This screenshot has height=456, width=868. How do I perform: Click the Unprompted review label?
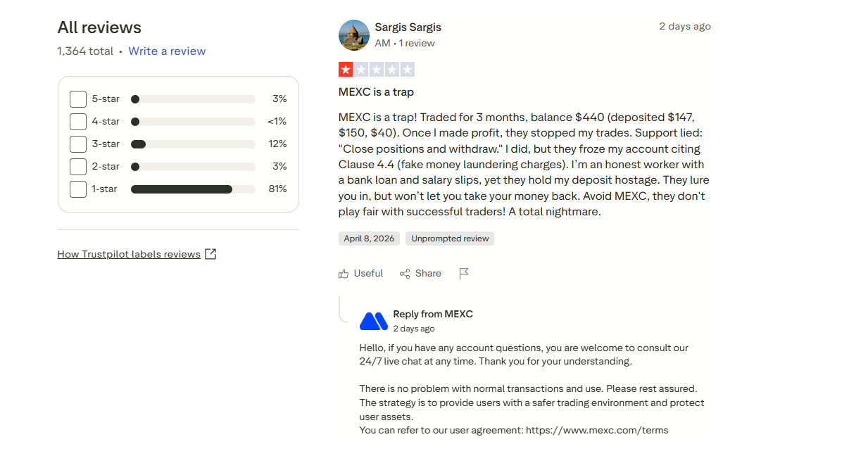coord(449,238)
